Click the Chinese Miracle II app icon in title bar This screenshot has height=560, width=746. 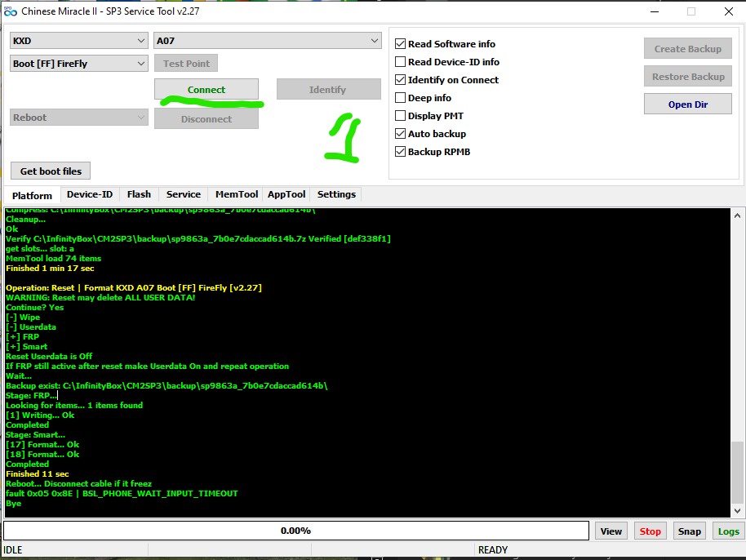10,11
